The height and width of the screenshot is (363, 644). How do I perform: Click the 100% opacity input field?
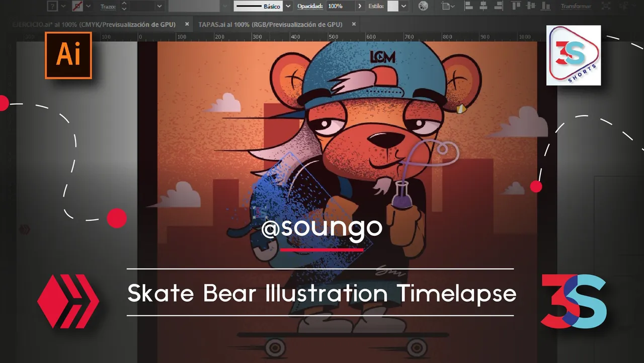click(340, 6)
